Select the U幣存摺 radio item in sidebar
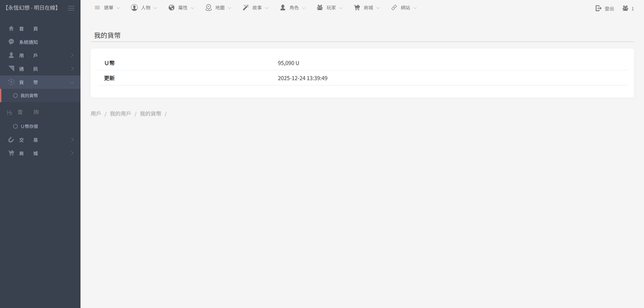Viewport: 644px width, 308px height. click(x=15, y=127)
